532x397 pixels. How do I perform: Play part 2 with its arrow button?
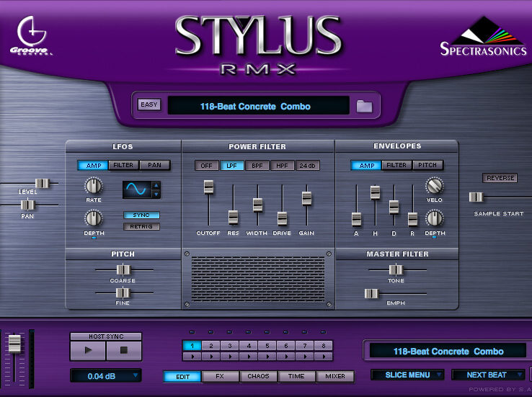point(211,357)
